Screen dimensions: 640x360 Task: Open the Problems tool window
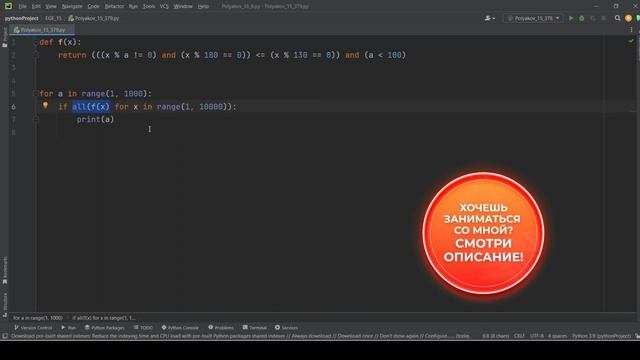coord(221,328)
